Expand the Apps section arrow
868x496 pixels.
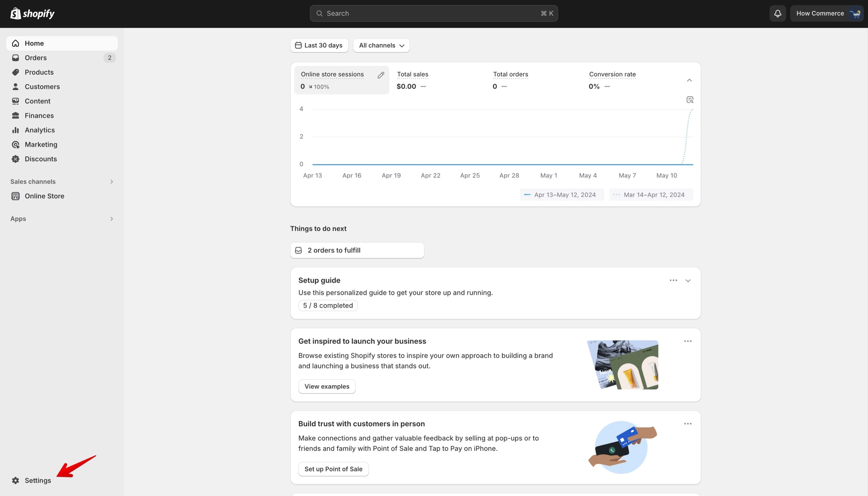(x=111, y=219)
